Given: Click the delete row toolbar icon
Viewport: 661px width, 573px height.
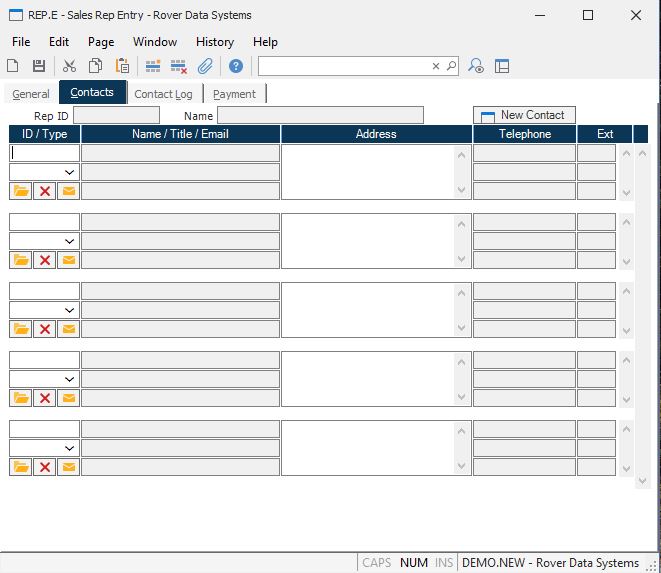Looking at the screenshot, I should tap(179, 66).
